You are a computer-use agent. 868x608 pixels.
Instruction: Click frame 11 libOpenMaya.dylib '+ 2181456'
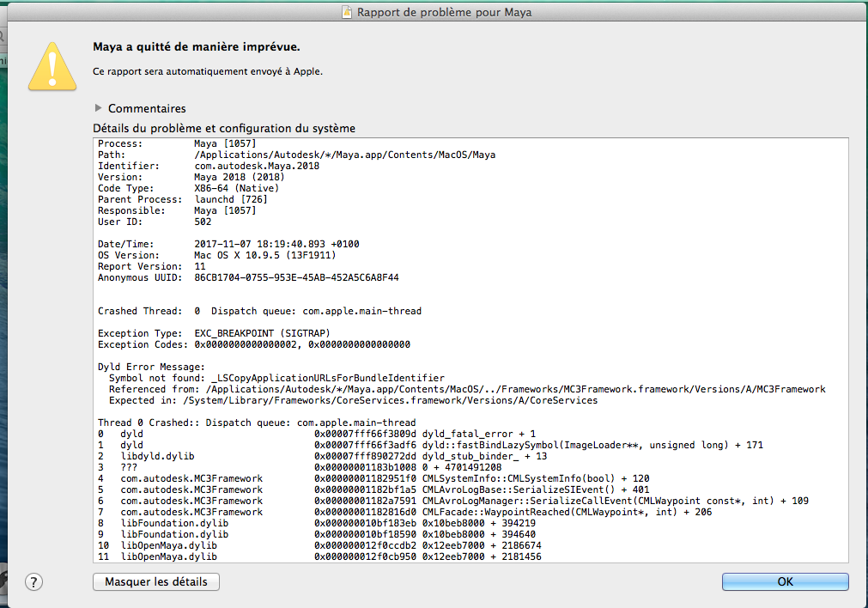coord(320,556)
